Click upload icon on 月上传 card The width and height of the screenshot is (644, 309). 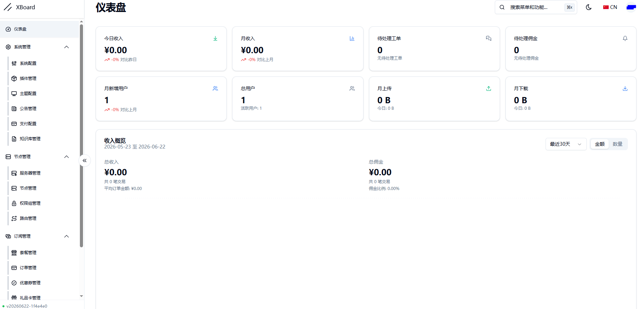pyautogui.click(x=489, y=88)
